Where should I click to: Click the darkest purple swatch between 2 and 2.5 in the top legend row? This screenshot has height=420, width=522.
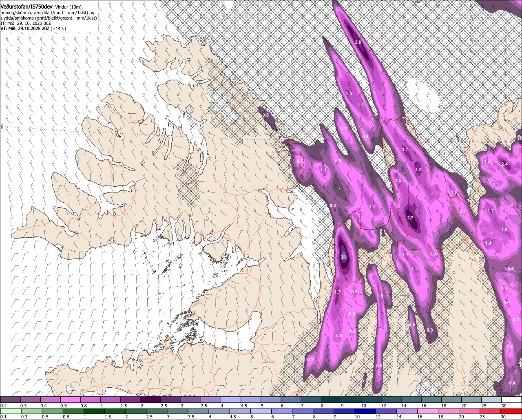(151, 400)
